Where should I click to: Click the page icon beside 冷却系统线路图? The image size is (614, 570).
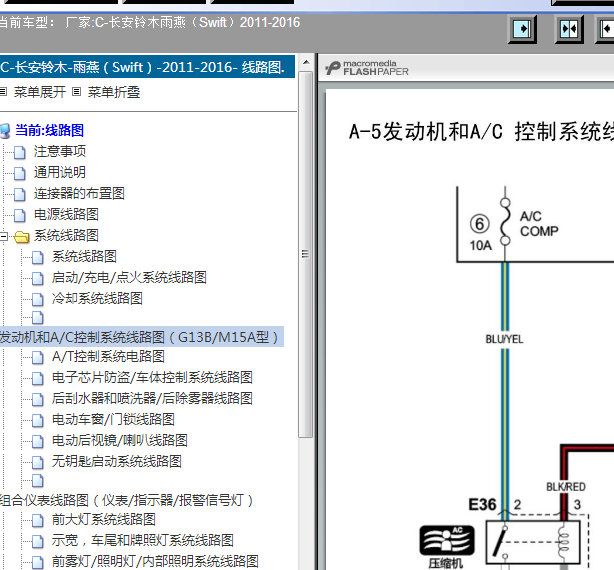click(38, 299)
